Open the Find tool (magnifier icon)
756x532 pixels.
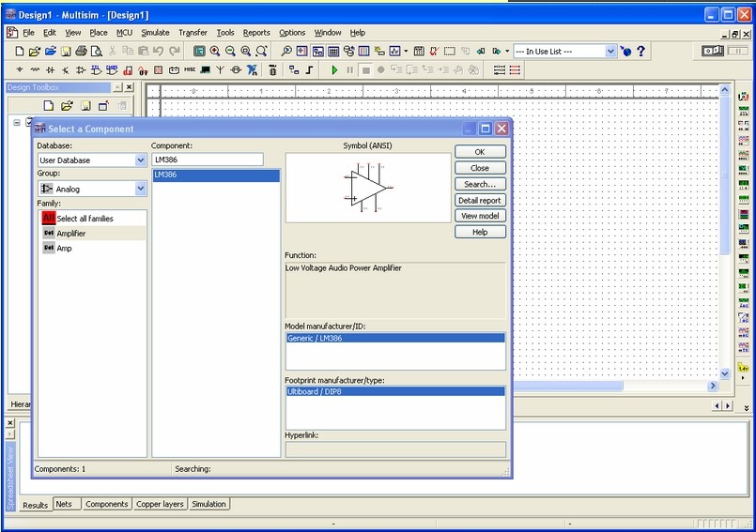tap(285, 51)
